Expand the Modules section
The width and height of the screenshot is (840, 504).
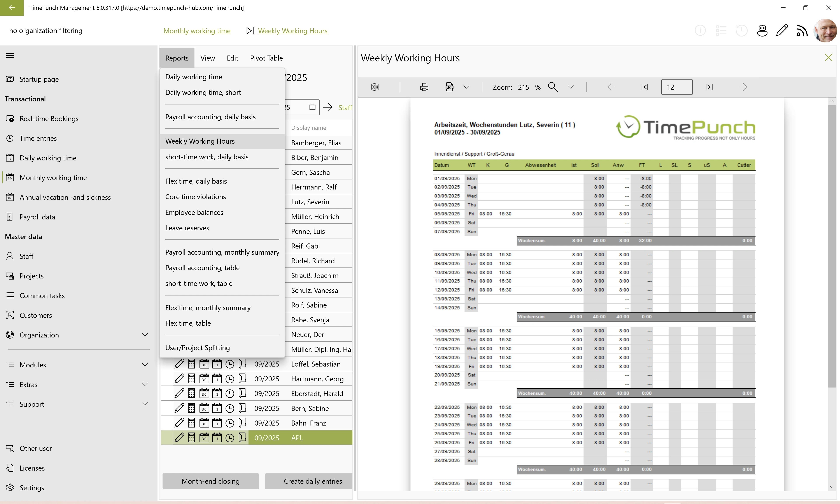145,365
